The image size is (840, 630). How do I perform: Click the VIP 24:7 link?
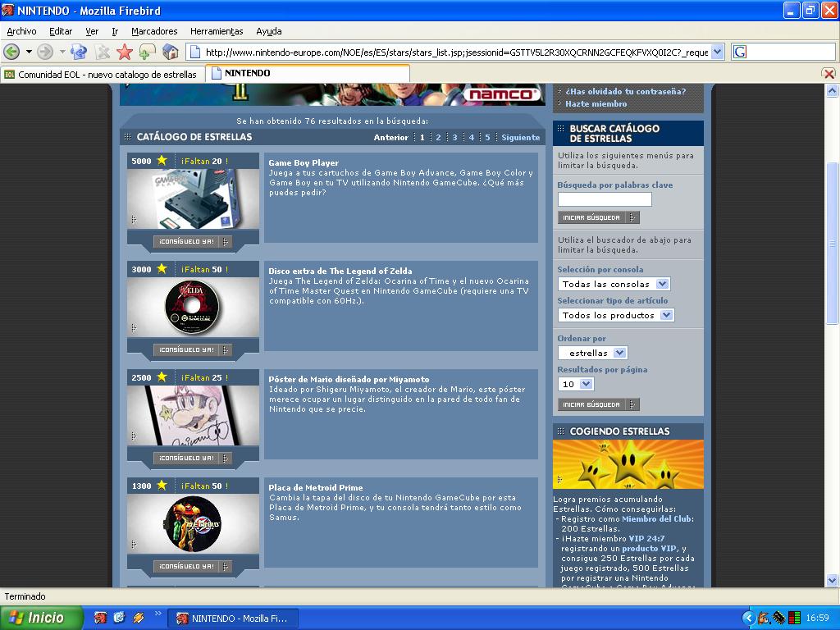646,539
